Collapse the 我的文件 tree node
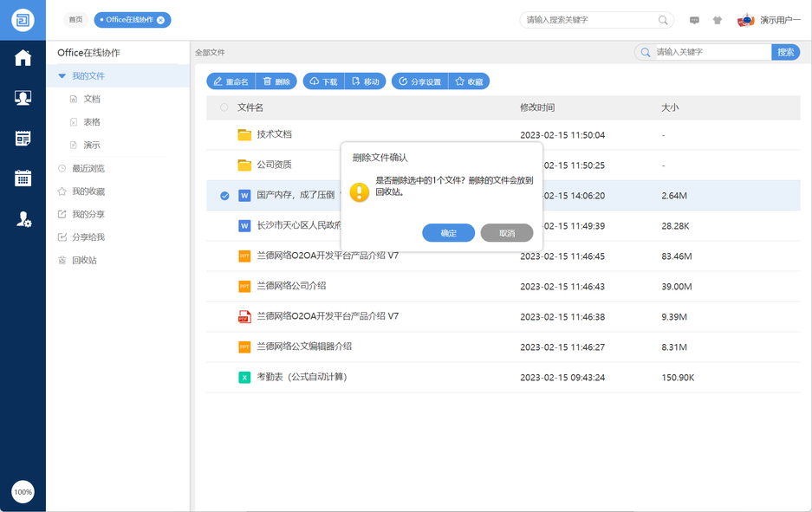The width and height of the screenshot is (812, 512). pyautogui.click(x=62, y=76)
